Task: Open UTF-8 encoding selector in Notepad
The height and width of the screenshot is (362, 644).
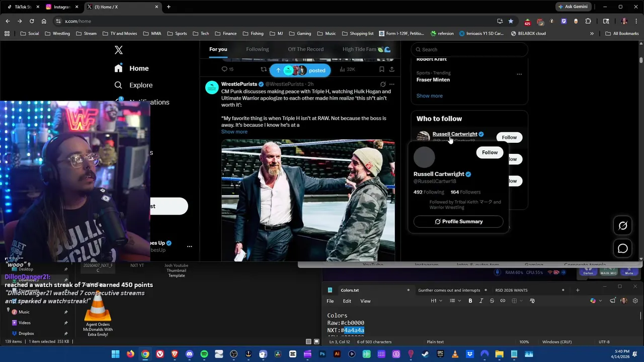Action: (604, 342)
